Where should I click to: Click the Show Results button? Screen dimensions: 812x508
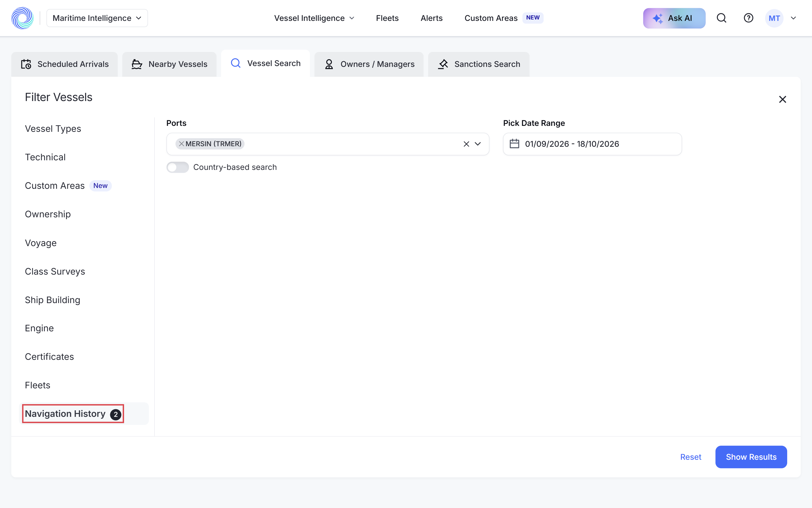pyautogui.click(x=751, y=457)
